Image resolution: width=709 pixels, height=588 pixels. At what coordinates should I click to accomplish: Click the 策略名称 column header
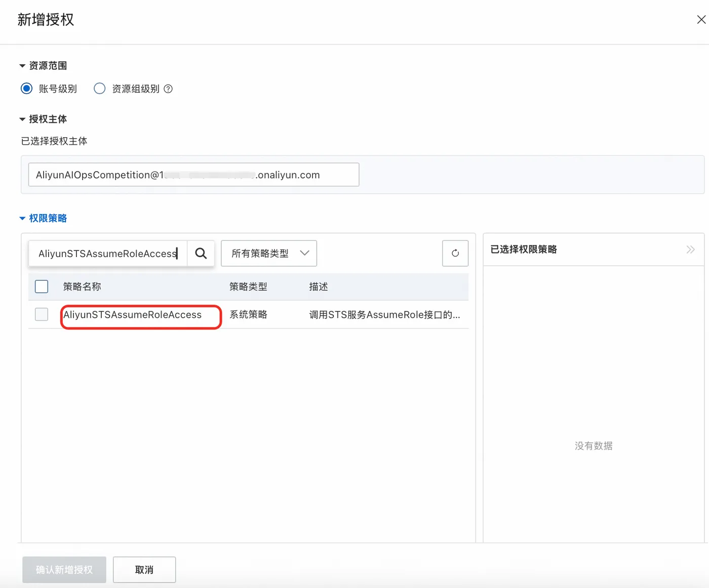tap(82, 287)
